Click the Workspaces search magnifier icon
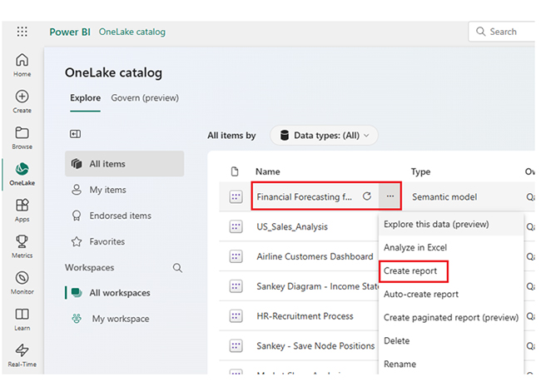Screen dimensions: 541x392 pos(177,268)
